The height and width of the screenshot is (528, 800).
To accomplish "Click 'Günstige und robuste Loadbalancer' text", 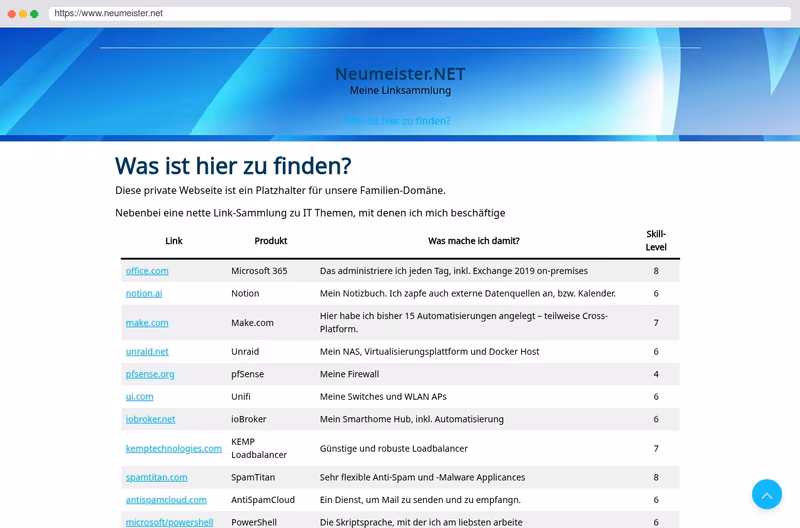I will coord(393,448).
